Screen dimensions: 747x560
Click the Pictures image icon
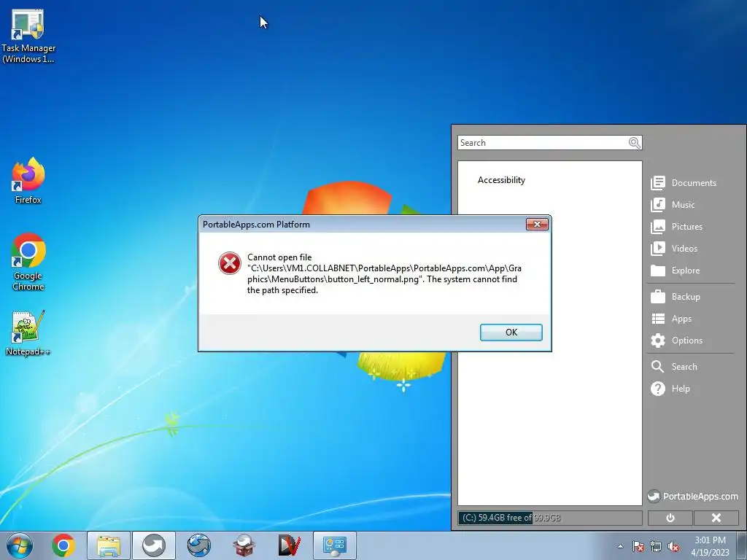pos(658,227)
